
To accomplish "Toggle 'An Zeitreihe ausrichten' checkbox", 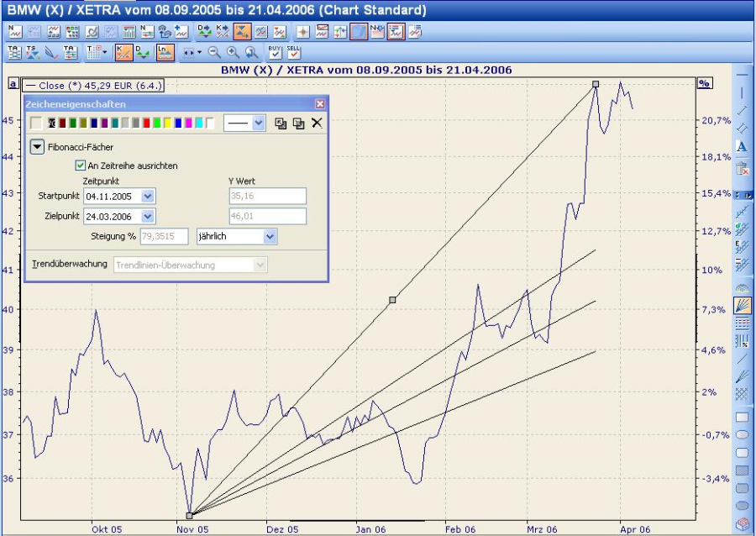I will [x=81, y=166].
